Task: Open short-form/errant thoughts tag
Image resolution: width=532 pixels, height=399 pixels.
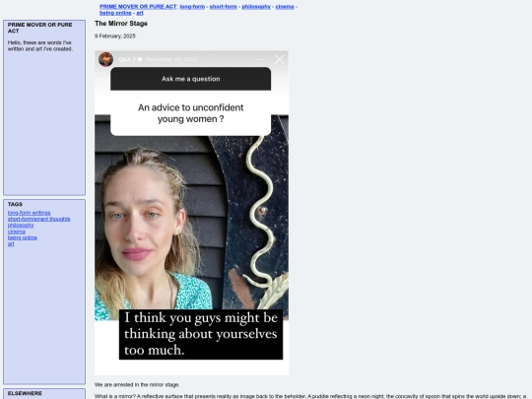Action: click(39, 219)
